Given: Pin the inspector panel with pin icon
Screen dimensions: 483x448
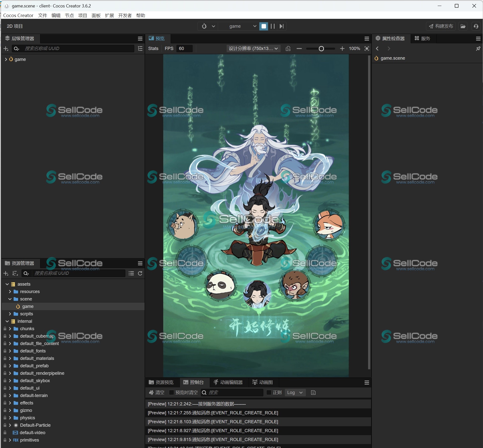Looking at the screenshot, I should click(478, 49).
